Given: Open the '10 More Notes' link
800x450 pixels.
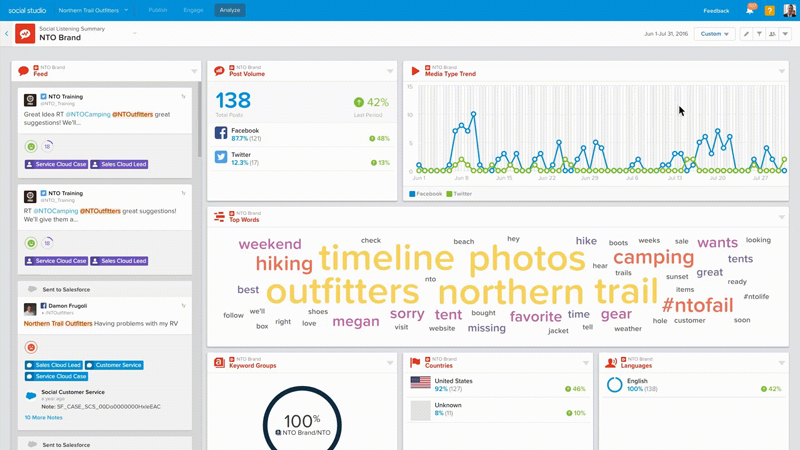Looking at the screenshot, I should [x=43, y=417].
